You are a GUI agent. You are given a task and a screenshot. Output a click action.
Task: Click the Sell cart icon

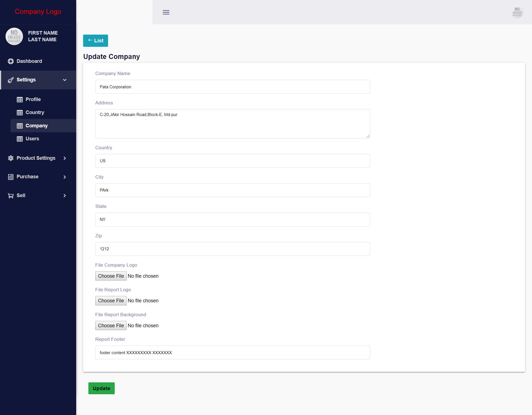point(11,196)
